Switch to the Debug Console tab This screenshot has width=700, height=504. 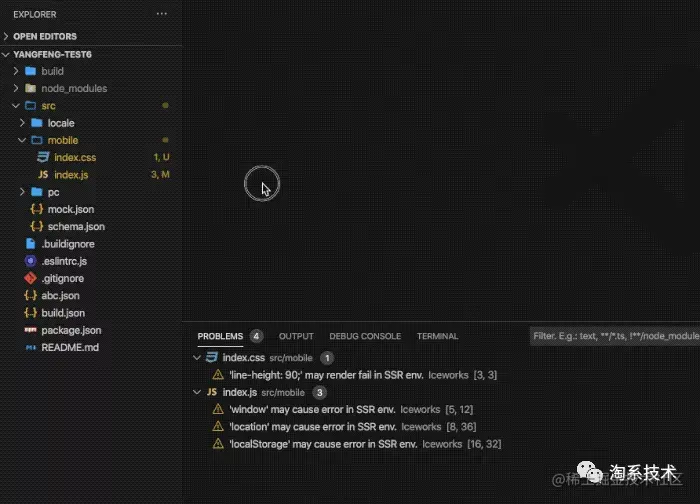point(365,336)
